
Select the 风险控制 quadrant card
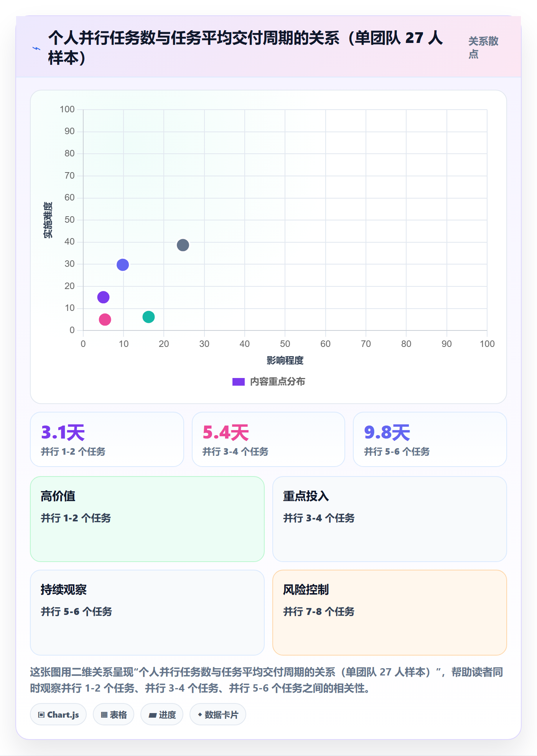390,613
